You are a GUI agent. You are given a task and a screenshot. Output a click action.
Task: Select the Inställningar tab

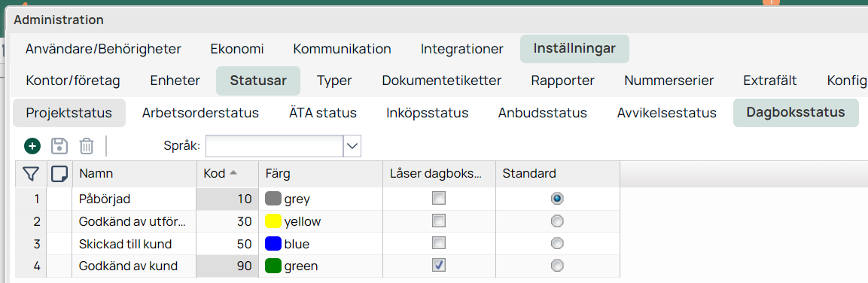pos(574,48)
